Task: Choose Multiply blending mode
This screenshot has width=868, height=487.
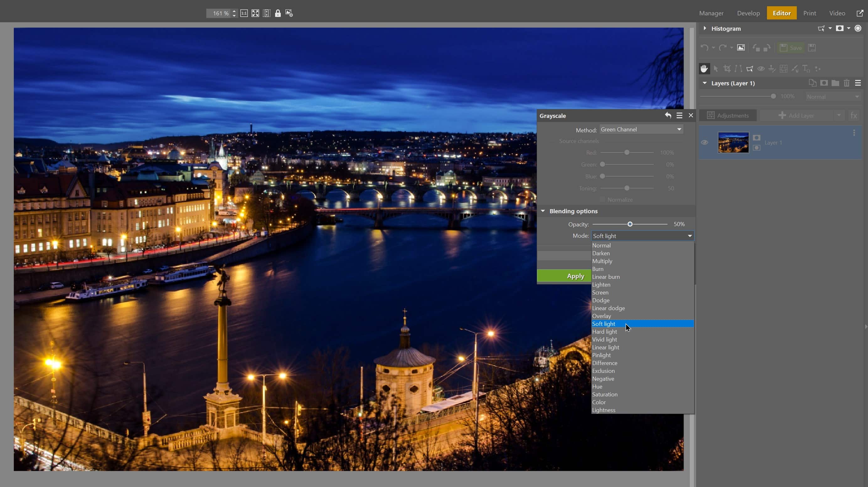Action: pos(642,261)
